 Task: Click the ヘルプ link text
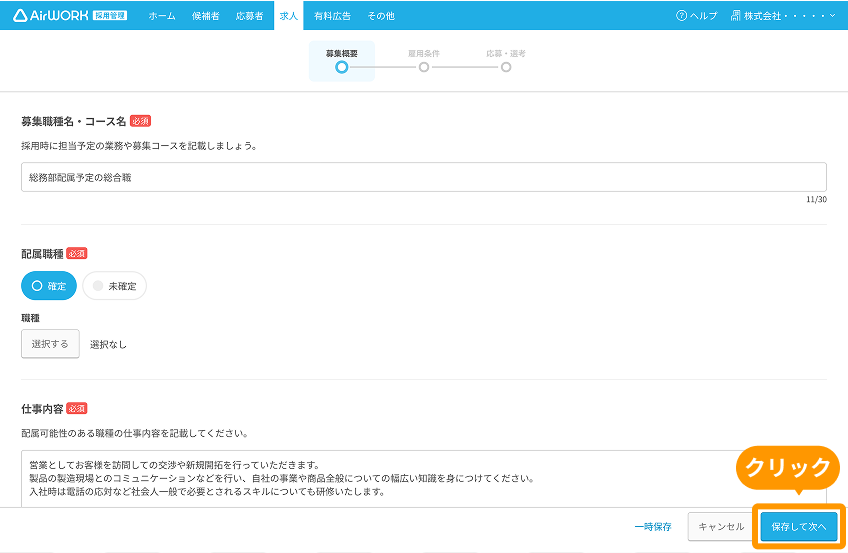[x=704, y=16]
